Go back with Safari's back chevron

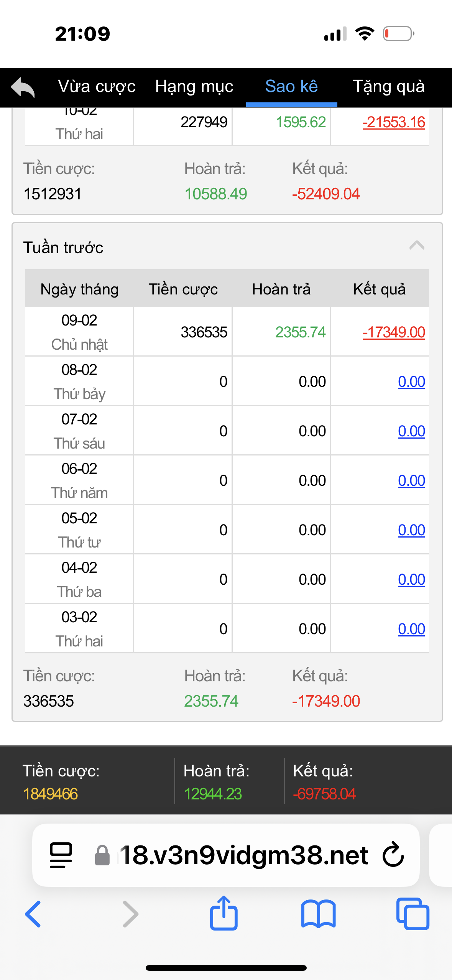click(x=33, y=914)
